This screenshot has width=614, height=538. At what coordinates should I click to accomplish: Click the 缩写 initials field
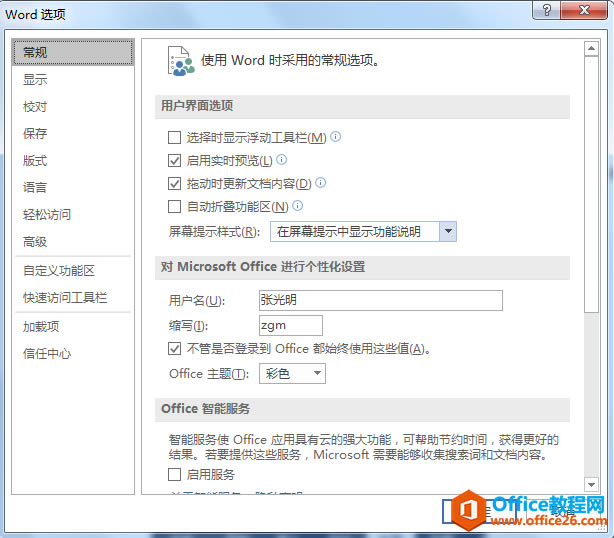point(291,325)
